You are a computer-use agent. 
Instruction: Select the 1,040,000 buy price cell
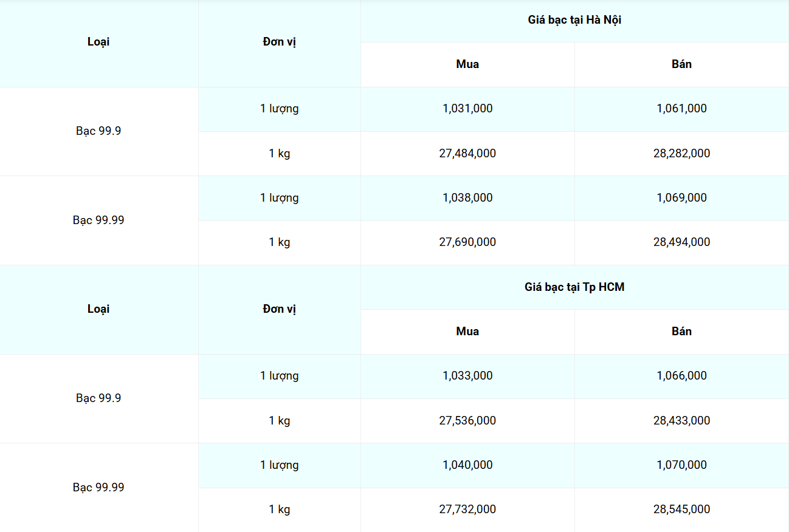pyautogui.click(x=467, y=465)
